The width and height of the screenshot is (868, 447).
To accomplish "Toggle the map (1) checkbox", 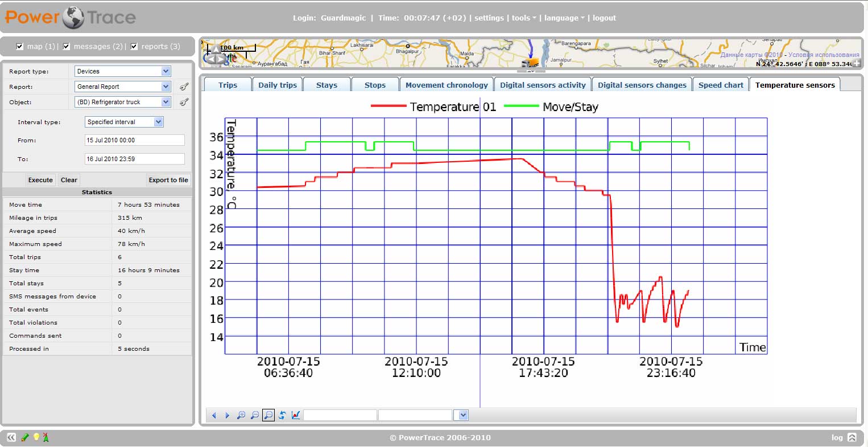I will coord(20,47).
